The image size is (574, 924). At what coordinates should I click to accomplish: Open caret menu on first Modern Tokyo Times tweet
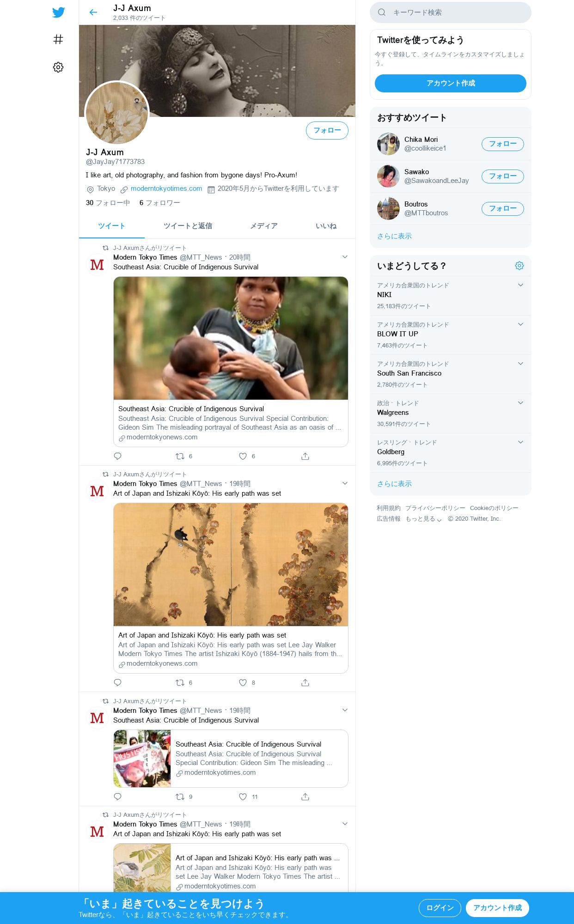point(345,257)
